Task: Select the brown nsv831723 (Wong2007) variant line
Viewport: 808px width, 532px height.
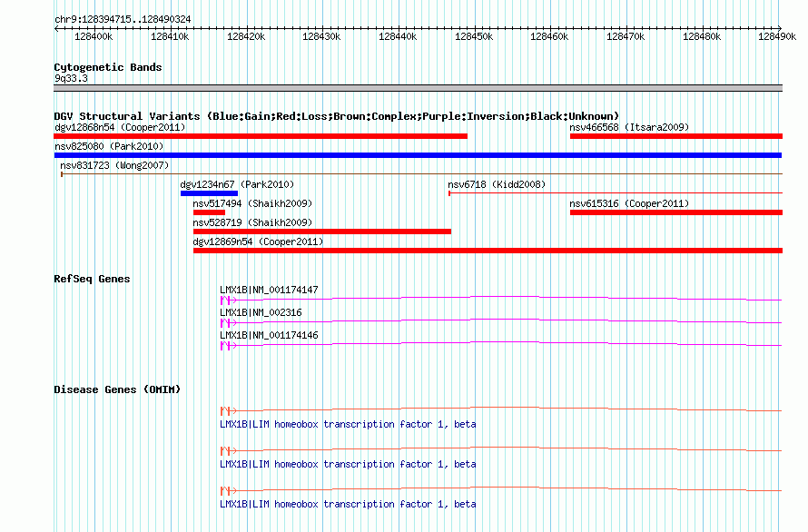Action: click(421, 174)
